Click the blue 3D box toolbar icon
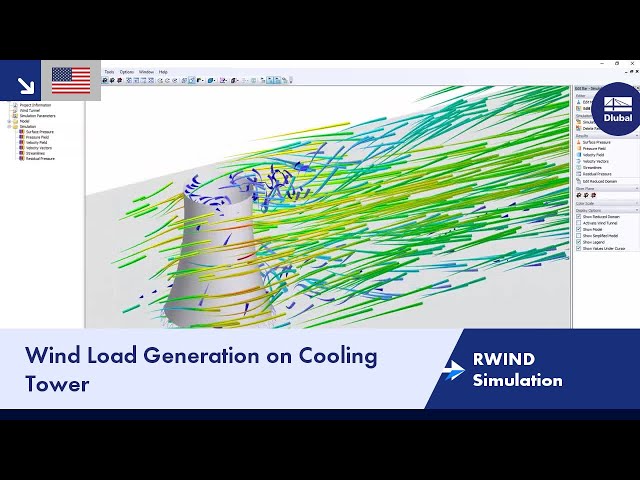Screen dimensions: 640x480 click(210, 80)
